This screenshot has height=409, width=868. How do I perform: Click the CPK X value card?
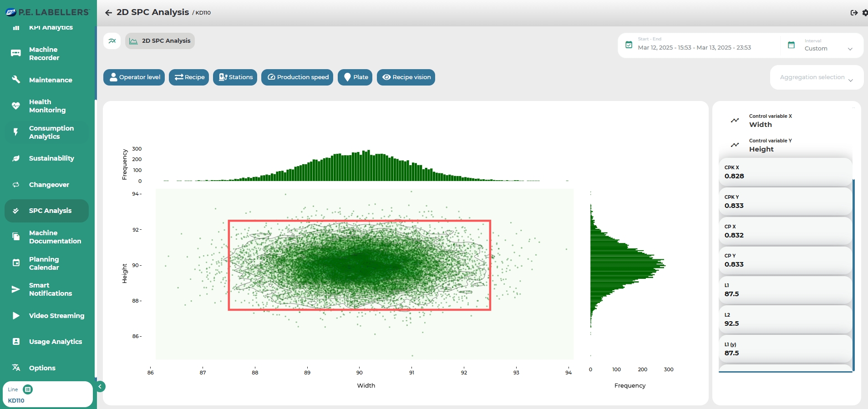point(785,172)
